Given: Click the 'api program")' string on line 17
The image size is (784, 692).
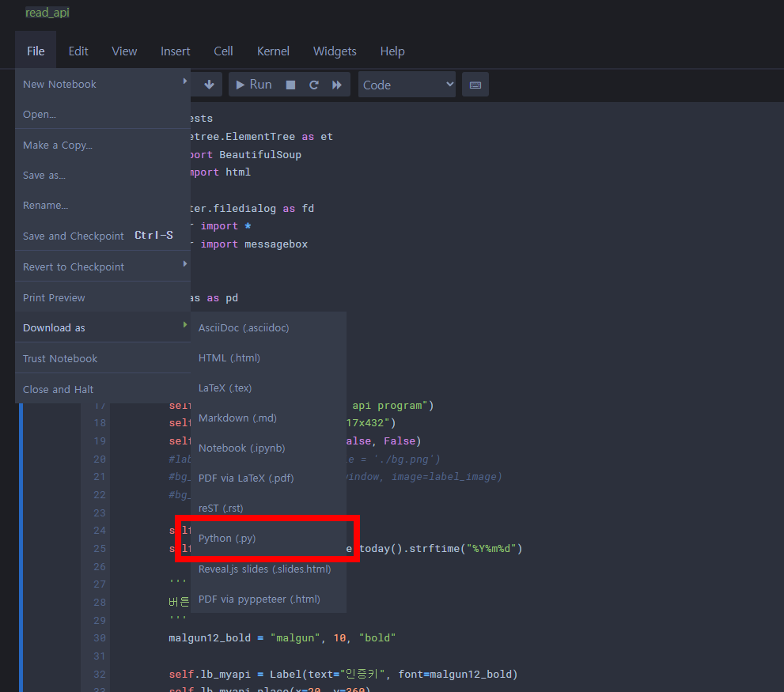Looking at the screenshot, I should coord(393,406).
